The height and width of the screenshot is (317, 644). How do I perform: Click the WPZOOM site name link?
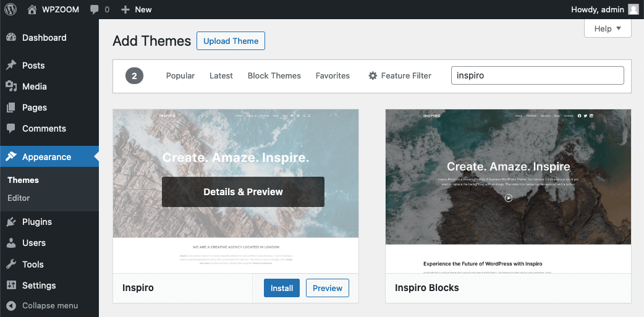pos(61,9)
